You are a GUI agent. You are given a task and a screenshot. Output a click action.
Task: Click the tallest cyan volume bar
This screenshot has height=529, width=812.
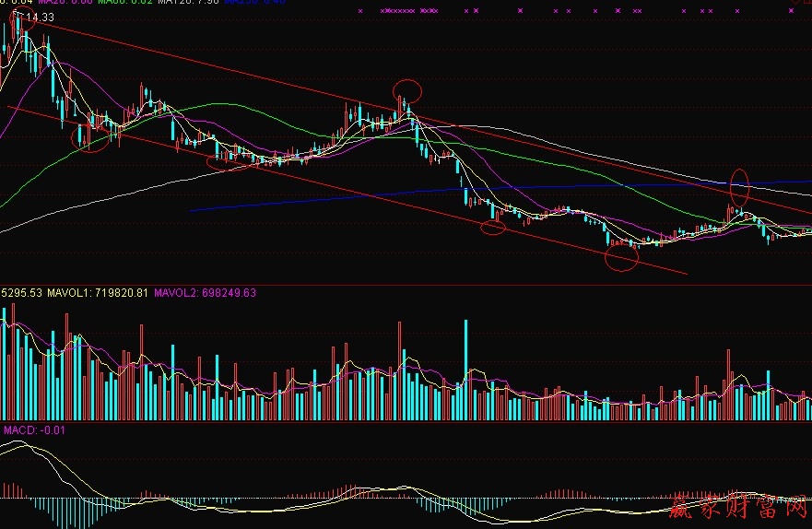coord(466,369)
